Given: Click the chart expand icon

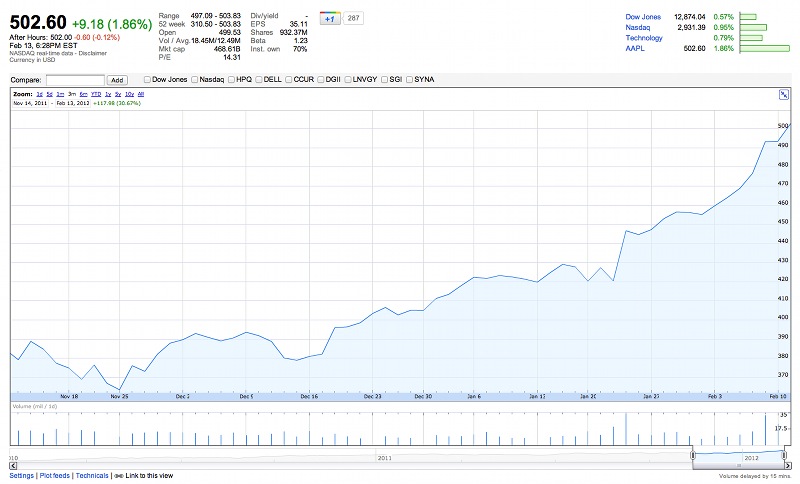Looking at the screenshot, I should pos(783,95).
